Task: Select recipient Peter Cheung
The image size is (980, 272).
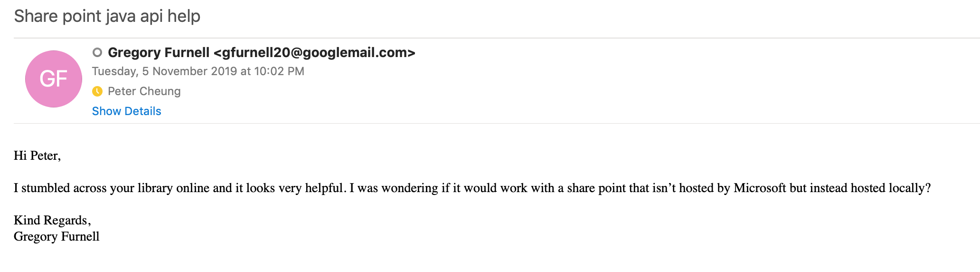Action: [x=144, y=91]
